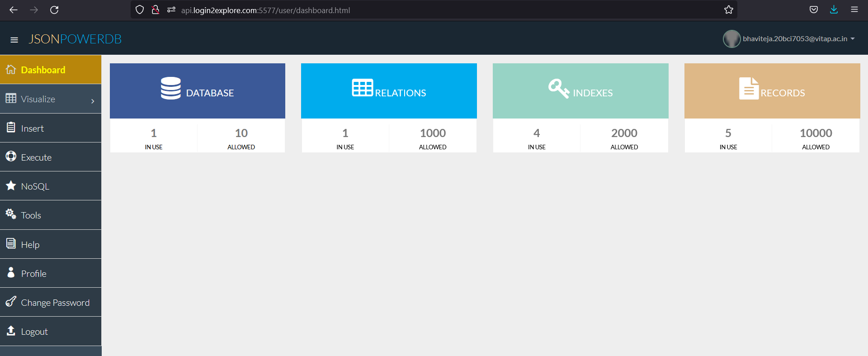Click the Logout upload icon
Image resolution: width=868 pixels, height=356 pixels.
coord(11,330)
